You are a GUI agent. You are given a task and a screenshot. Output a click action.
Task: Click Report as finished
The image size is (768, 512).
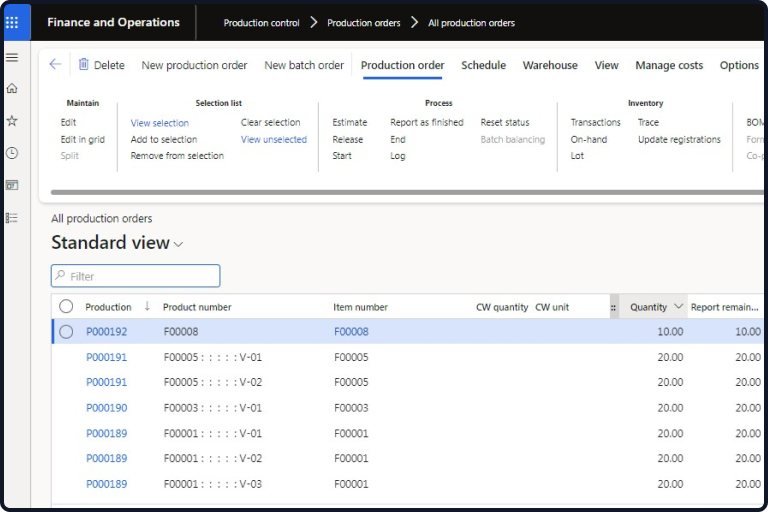427,122
